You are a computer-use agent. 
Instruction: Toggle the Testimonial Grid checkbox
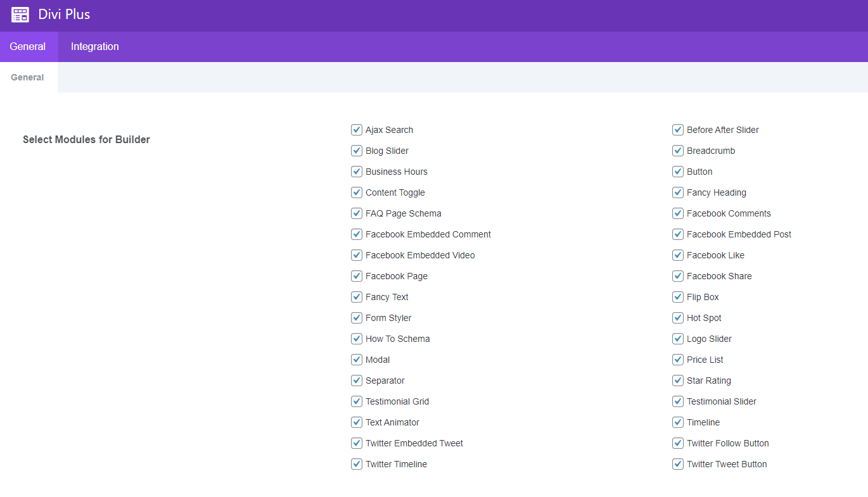(357, 401)
